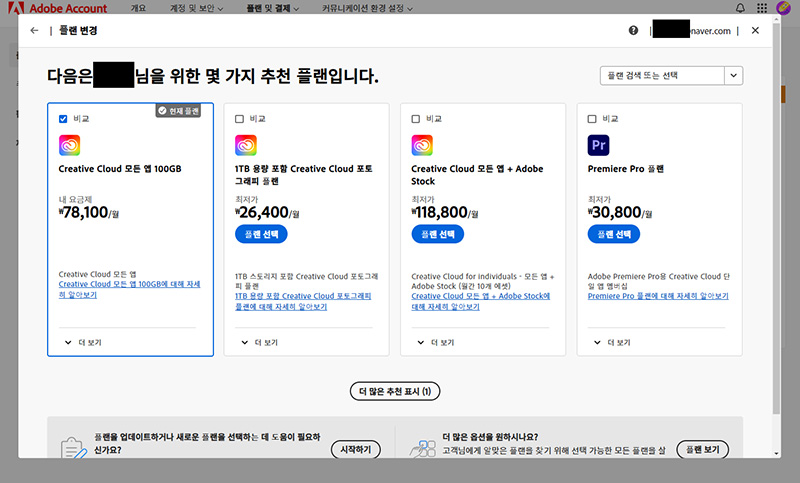This screenshot has width=800, height=483.
Task: Expand 더 보기 on Creative Cloud 100GB card
Action: 83,342
